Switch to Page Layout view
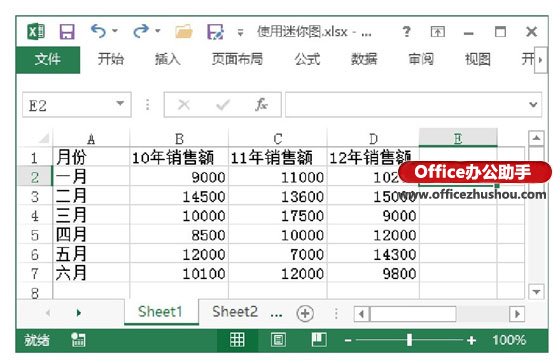This screenshot has width=560, height=363. [278, 339]
